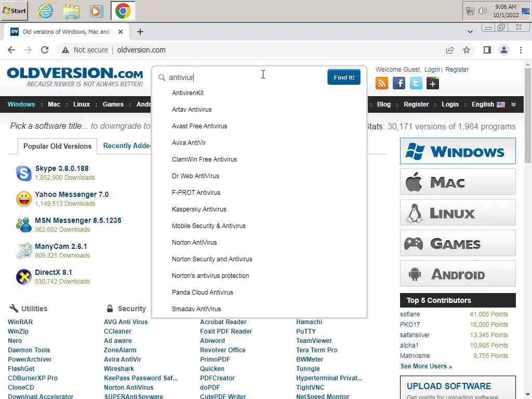Share this page icon in address bar

pyautogui.click(x=450, y=50)
